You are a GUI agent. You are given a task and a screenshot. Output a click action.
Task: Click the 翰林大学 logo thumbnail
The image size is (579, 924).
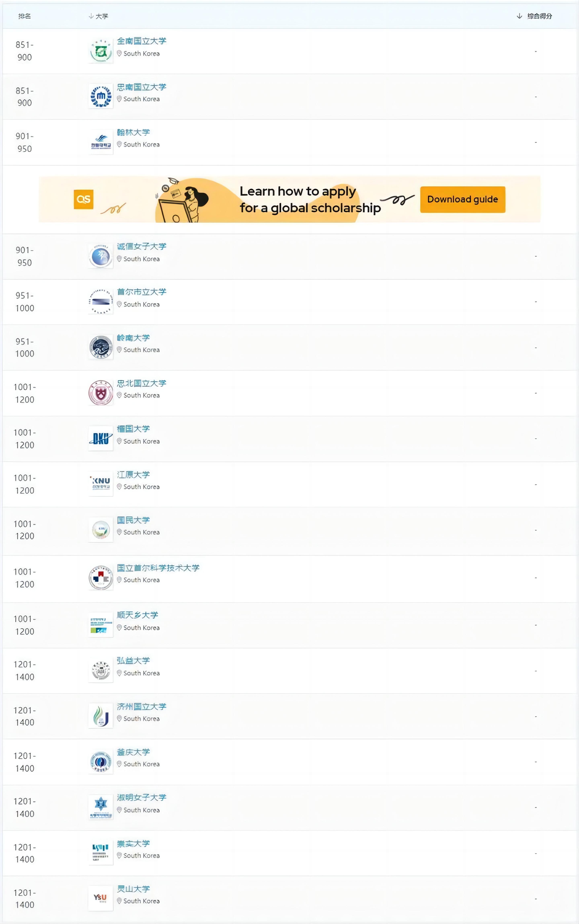tap(100, 142)
